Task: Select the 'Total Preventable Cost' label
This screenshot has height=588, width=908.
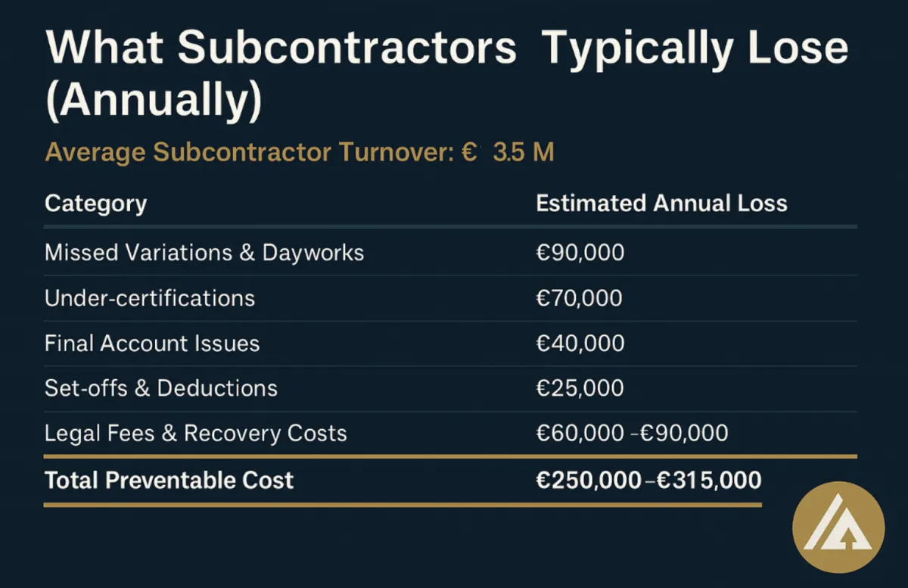Action: 169,480
